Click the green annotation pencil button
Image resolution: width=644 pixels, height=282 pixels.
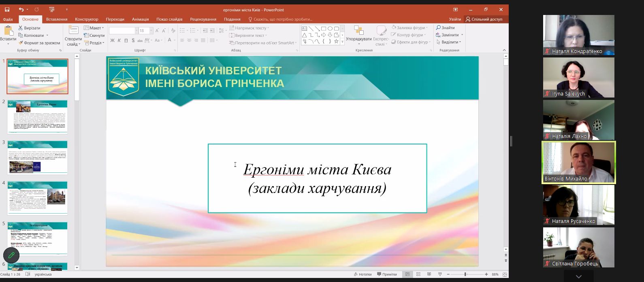(x=11, y=255)
